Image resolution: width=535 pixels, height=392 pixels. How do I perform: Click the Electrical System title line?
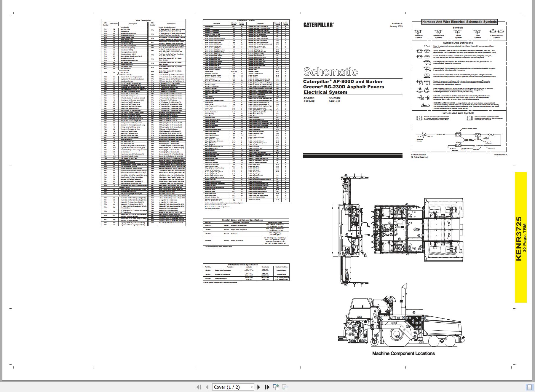click(x=325, y=92)
